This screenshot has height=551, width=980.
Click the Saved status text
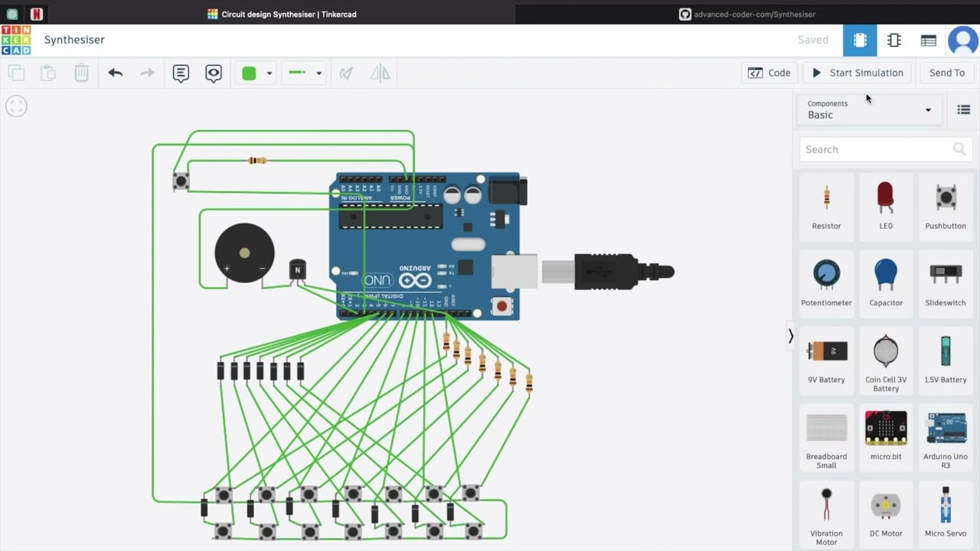[x=813, y=40]
